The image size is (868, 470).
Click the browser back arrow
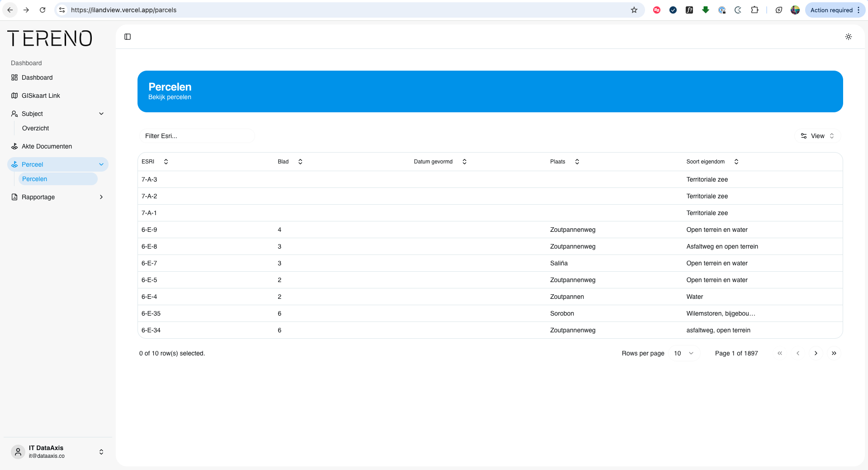point(10,10)
